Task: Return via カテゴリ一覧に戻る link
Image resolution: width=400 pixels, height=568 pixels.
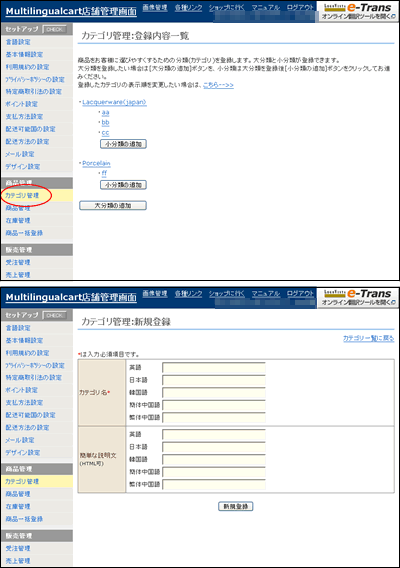Action: [x=368, y=338]
